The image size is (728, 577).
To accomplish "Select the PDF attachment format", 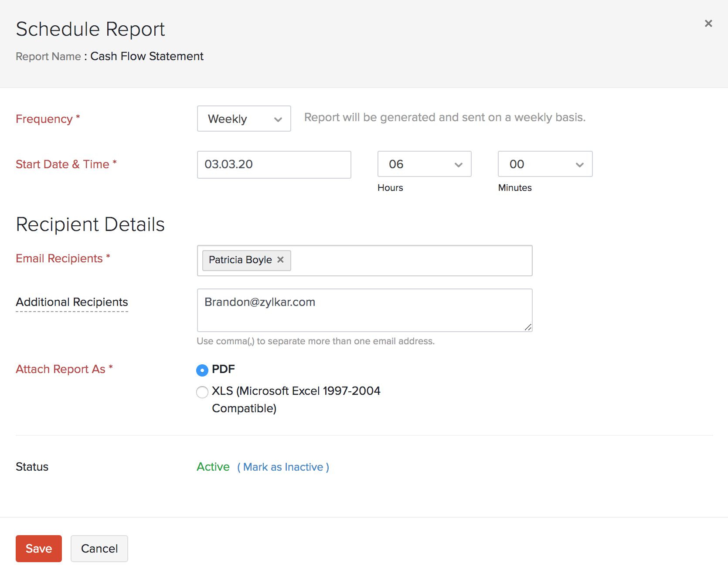I will click(x=202, y=370).
